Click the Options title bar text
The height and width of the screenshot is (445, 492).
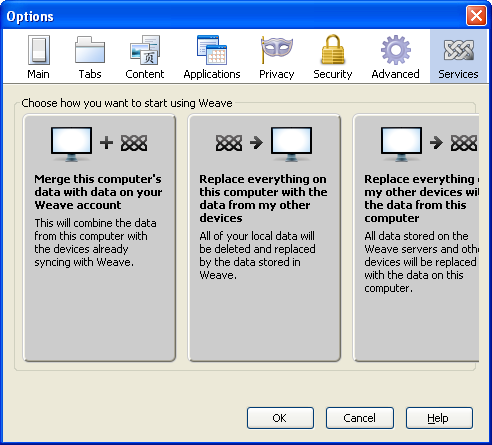coord(30,16)
